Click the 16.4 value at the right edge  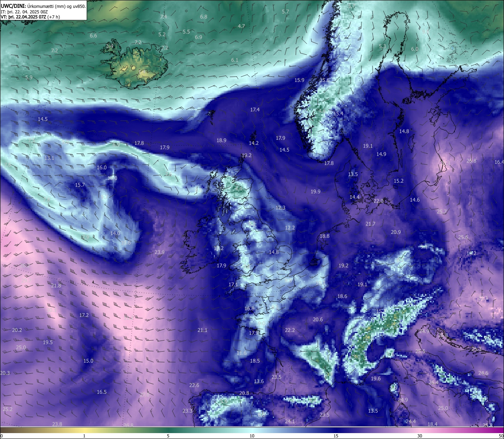pyautogui.click(x=499, y=162)
